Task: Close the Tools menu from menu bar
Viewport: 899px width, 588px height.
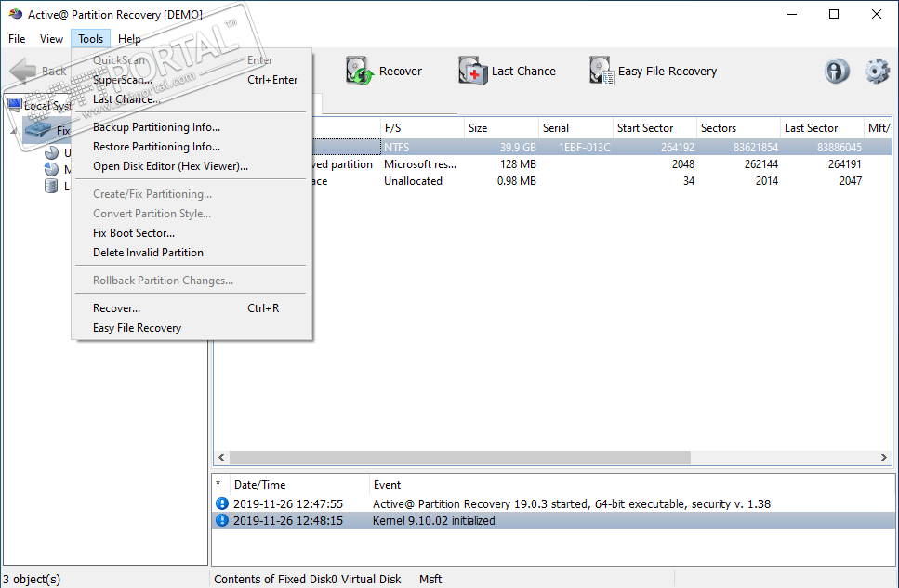Action: [90, 38]
